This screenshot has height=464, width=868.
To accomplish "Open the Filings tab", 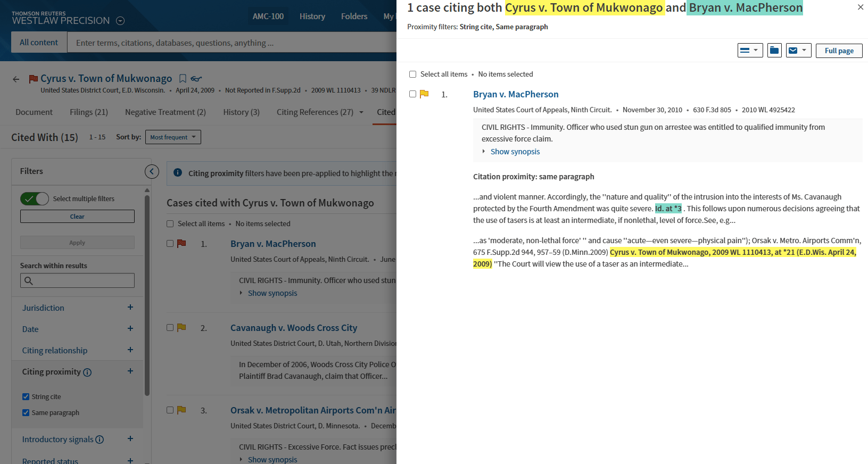I will [88, 112].
